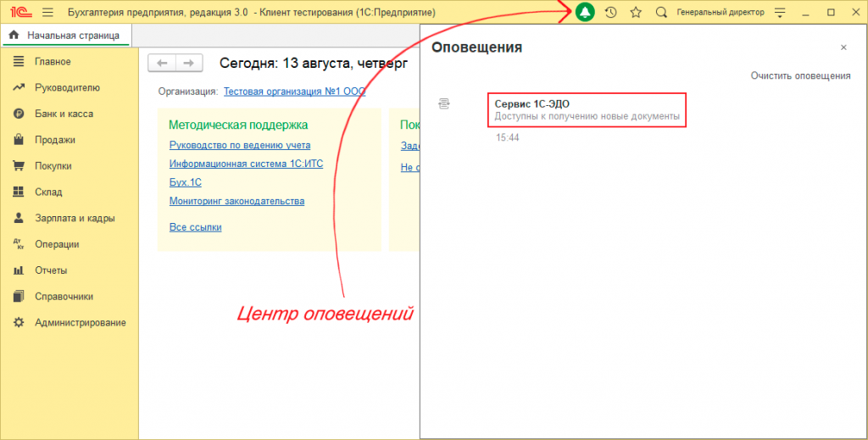
Task: Click the Отчеты bar chart icon
Action: 19,270
